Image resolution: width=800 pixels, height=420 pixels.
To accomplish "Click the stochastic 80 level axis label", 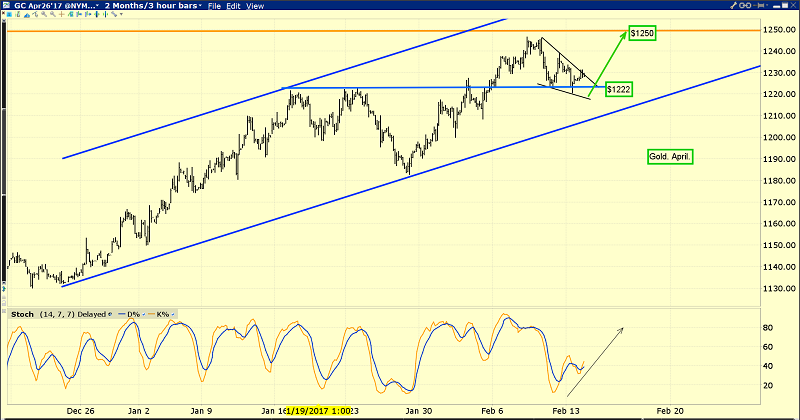I will tap(768, 328).
